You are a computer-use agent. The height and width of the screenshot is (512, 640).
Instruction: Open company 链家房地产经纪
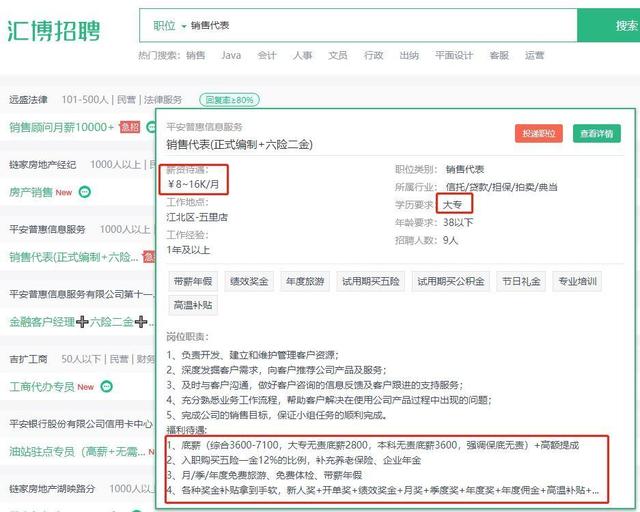42,165
